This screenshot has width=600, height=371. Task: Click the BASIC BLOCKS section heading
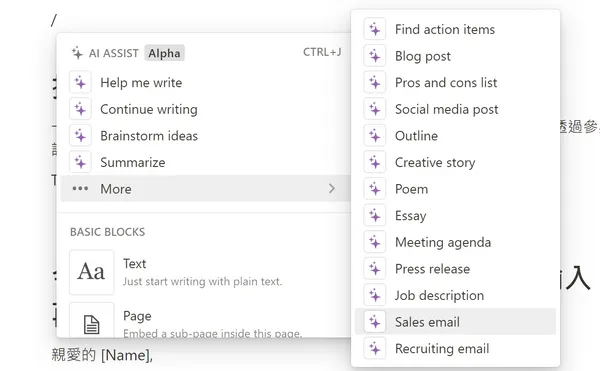click(x=108, y=232)
